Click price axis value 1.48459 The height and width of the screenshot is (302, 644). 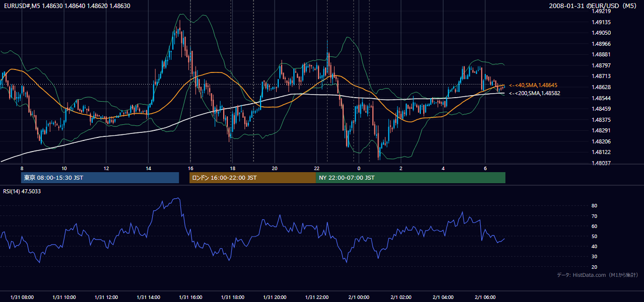point(601,109)
